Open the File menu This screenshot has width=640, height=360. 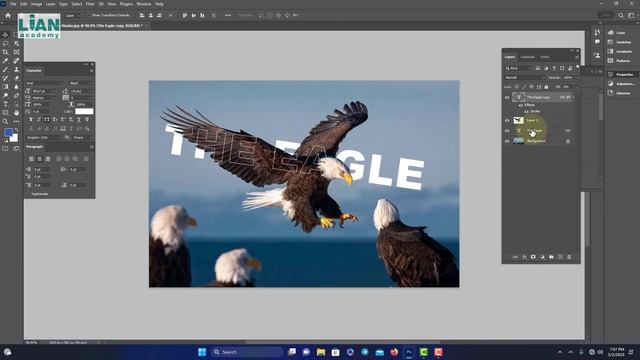click(13, 4)
